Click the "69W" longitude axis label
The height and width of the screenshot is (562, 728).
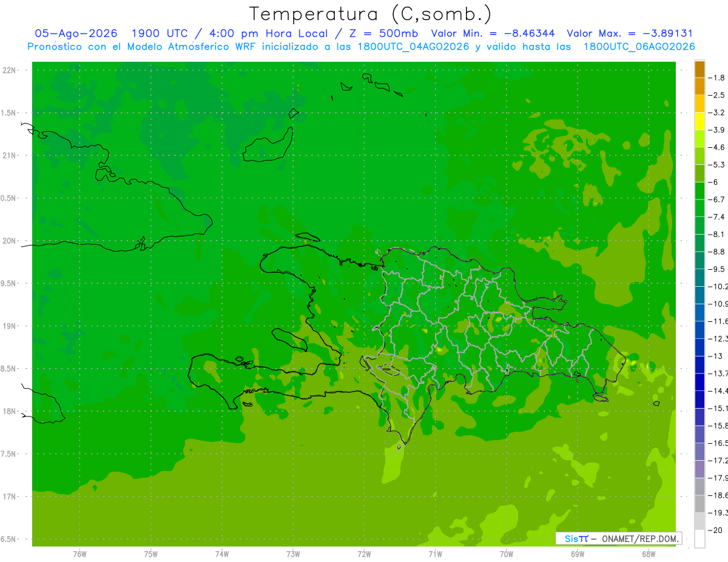[578, 554]
